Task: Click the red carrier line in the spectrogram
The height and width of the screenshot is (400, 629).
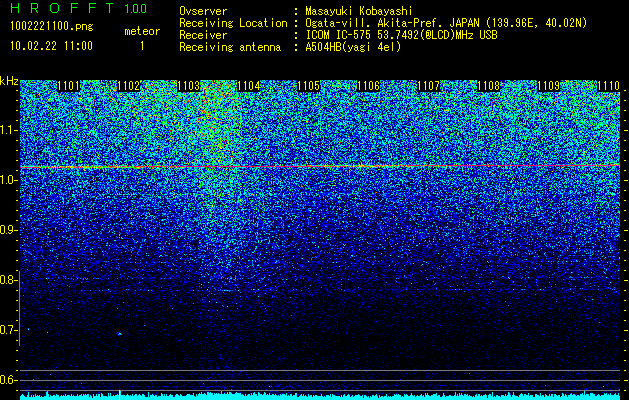Action: tap(320, 166)
